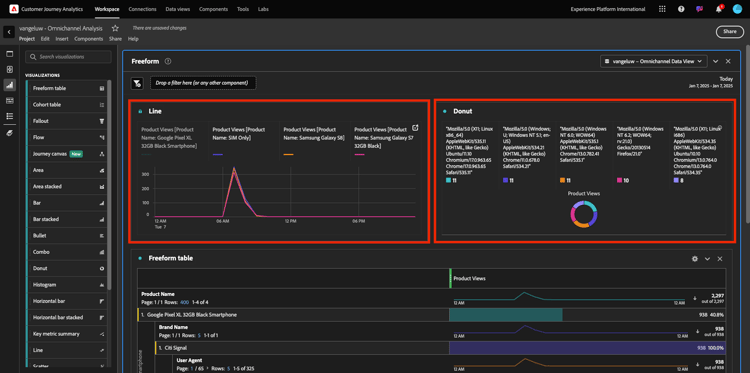
Task: Click the Rows 400 value for Product Name
Action: tap(185, 302)
